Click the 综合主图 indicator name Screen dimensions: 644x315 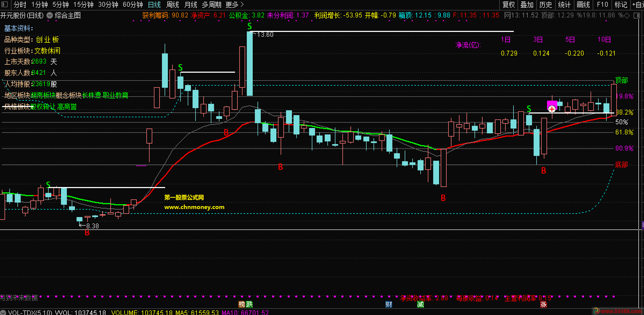(68, 15)
